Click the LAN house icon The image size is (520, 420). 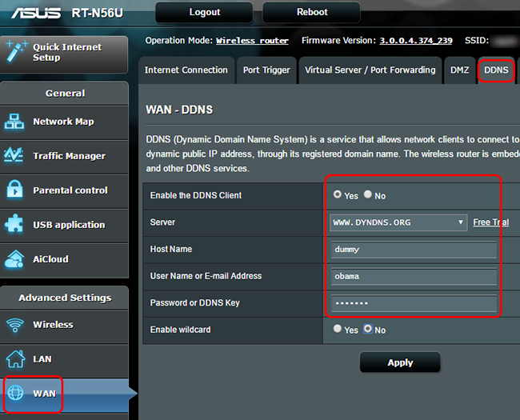[15, 359]
